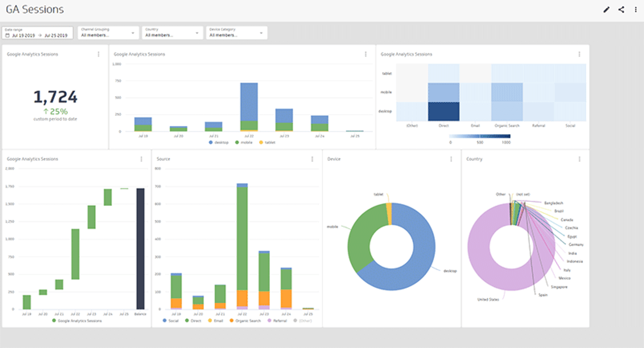The height and width of the screenshot is (348, 644).
Task: Click the 1,724 sessions scorecard value
Action: tap(56, 97)
